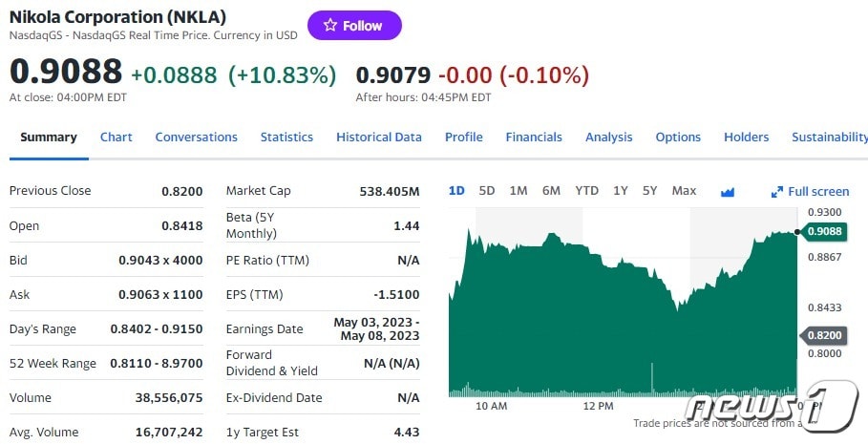Select the 1M chart range
The height and width of the screenshot is (444, 868).
click(519, 191)
